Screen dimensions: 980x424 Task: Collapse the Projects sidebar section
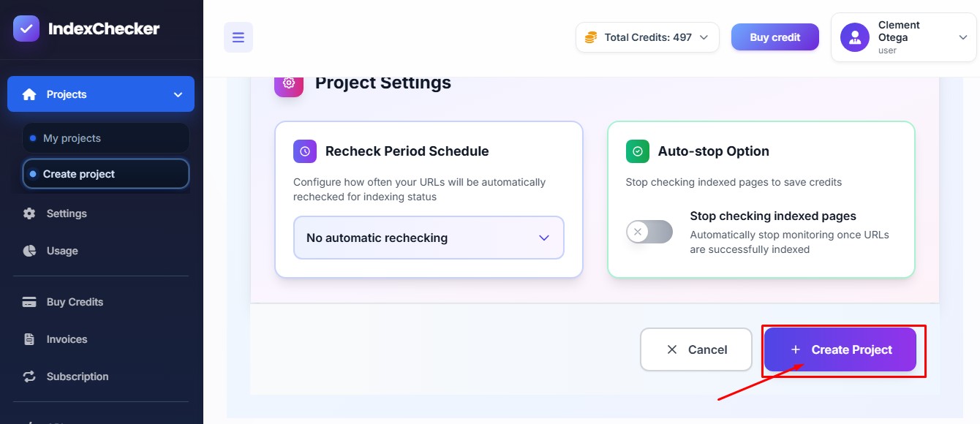178,94
